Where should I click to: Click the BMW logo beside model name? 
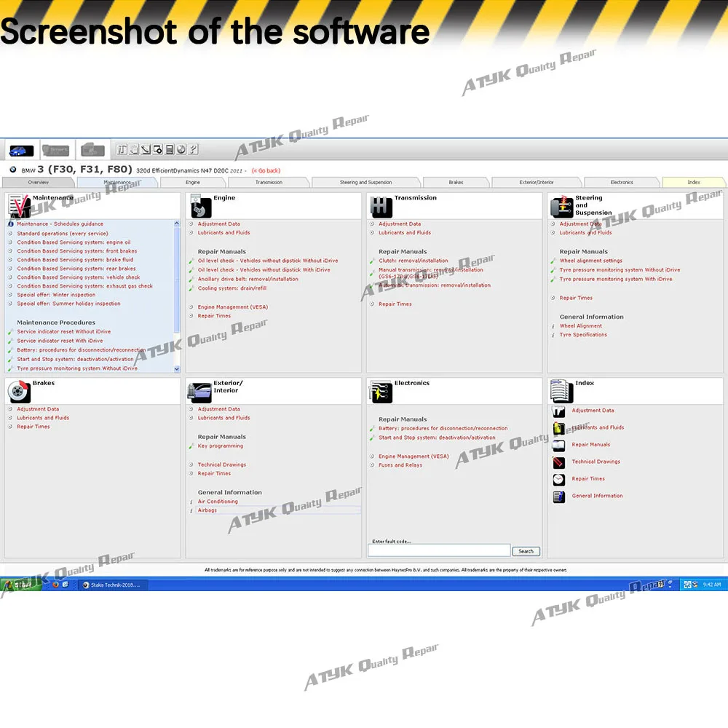tap(13, 170)
